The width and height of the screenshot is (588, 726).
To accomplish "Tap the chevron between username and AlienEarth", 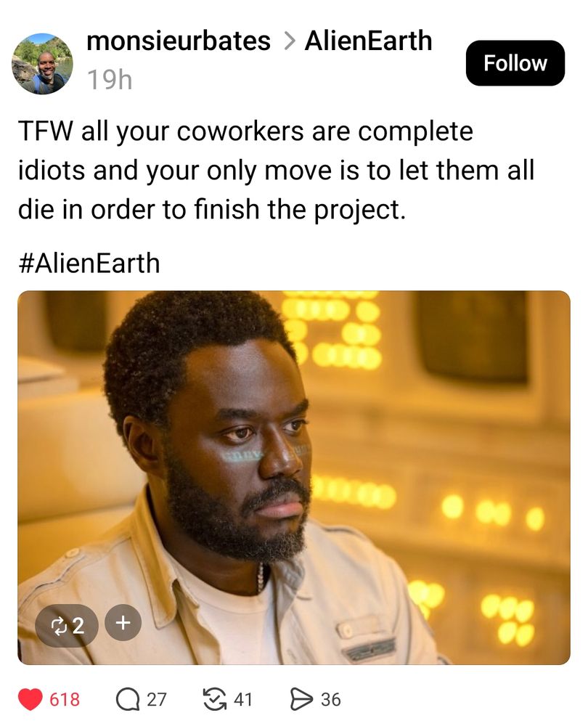I will [x=289, y=41].
